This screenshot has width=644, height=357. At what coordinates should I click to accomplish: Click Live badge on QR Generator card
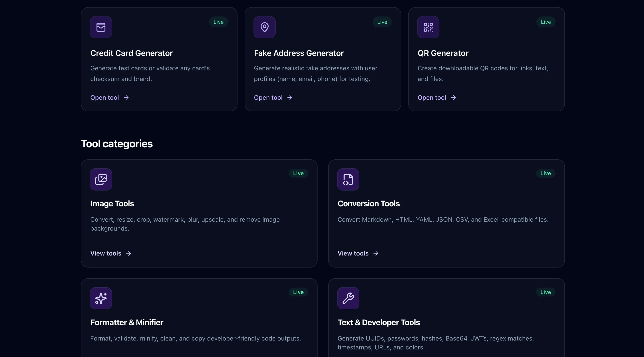click(x=546, y=22)
